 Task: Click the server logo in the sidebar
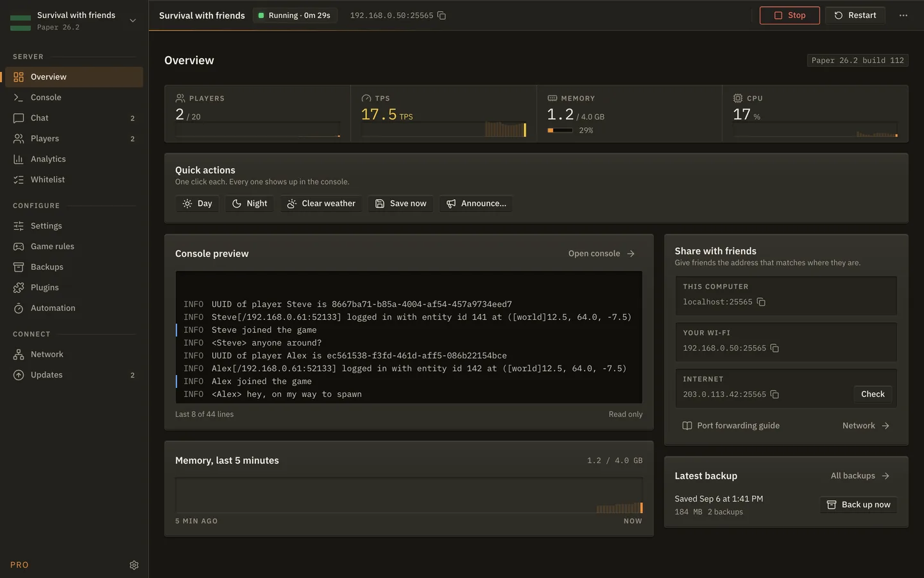(x=21, y=23)
